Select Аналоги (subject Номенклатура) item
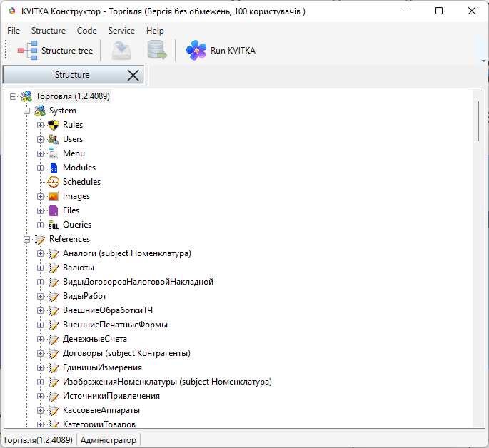 pos(127,253)
